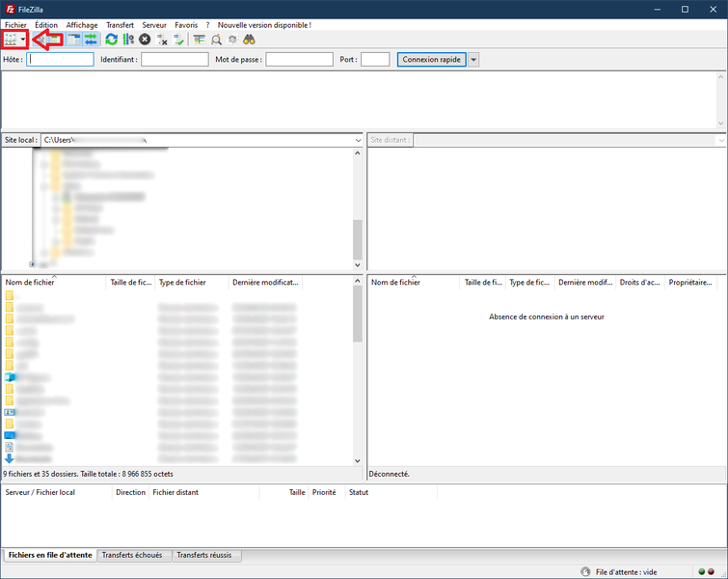Toggle the local directory tree display

coord(55,40)
